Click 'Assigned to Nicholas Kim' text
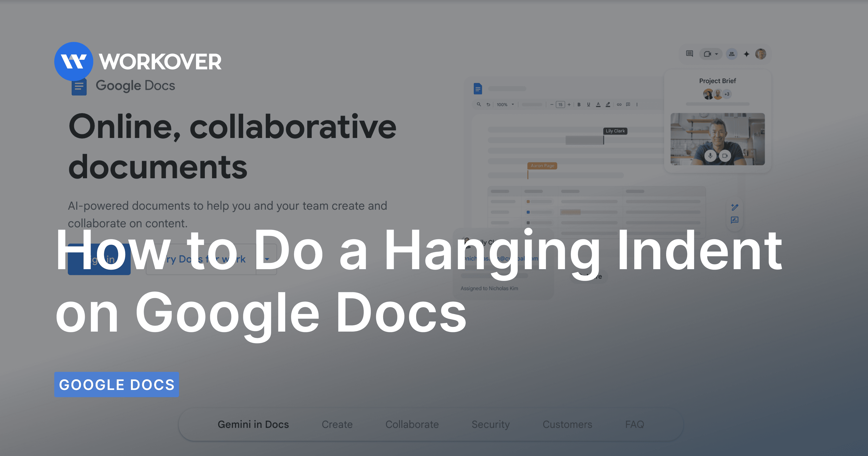Viewport: 868px width, 456px height. coord(489,288)
